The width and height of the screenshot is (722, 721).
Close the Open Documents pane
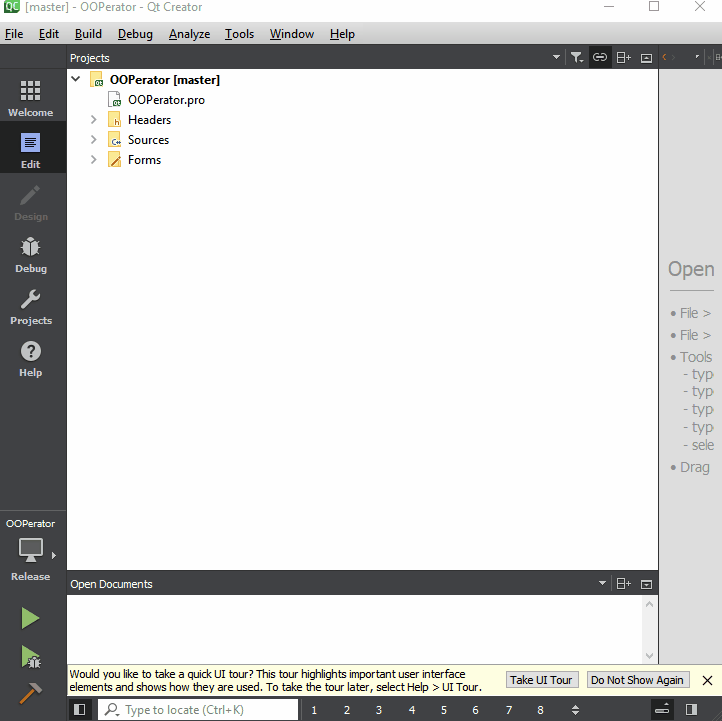646,584
